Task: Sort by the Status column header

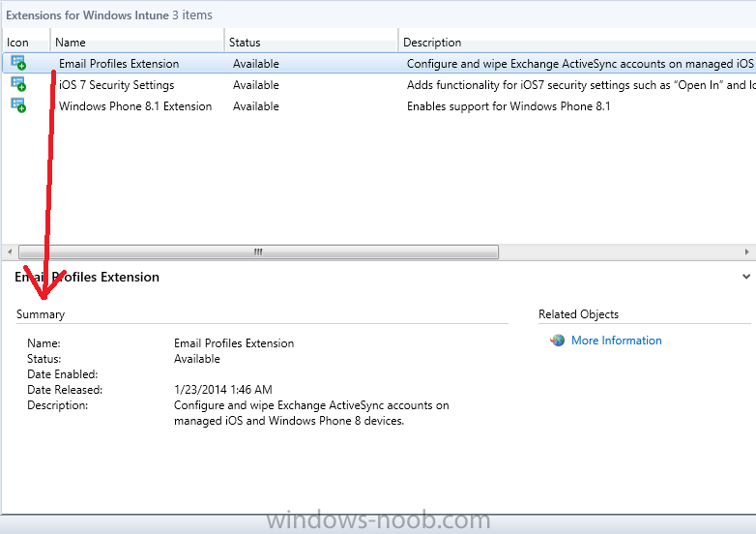Action: coord(311,43)
